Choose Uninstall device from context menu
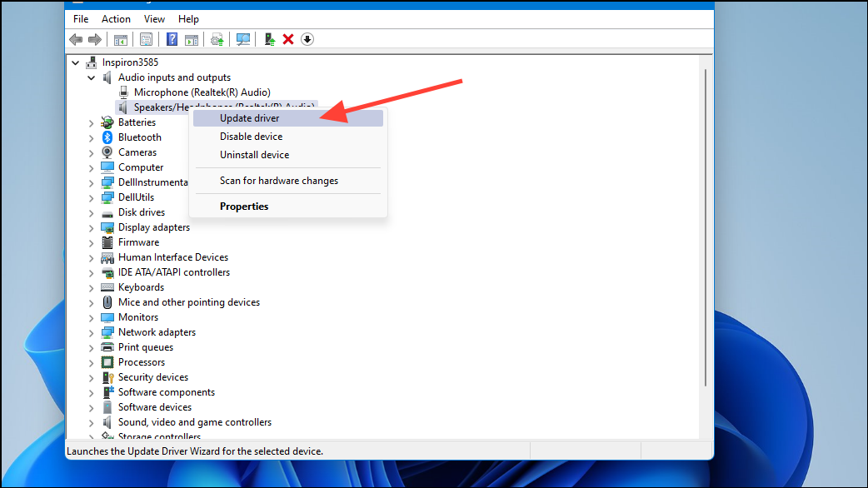Image resolution: width=868 pixels, height=488 pixels. (288, 154)
